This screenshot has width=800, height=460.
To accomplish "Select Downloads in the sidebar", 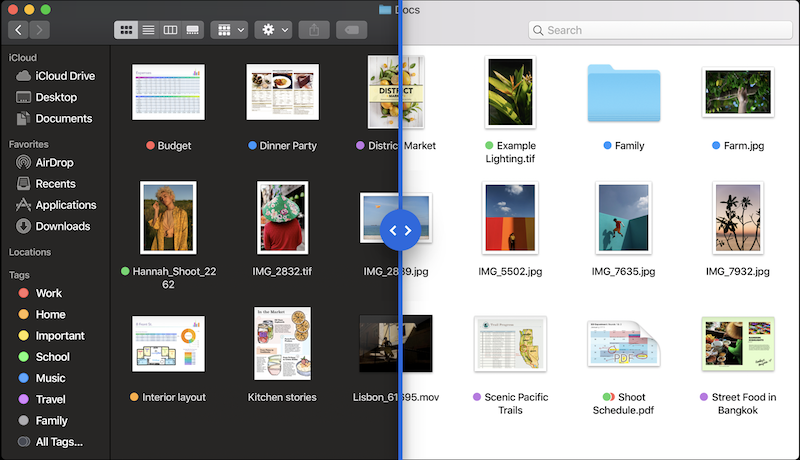I will (62, 226).
